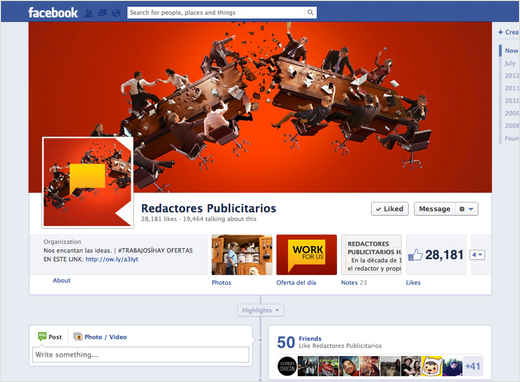Click the Redactores Publicitarios page title
Viewport: 520px width, 382px height.
coord(209,208)
